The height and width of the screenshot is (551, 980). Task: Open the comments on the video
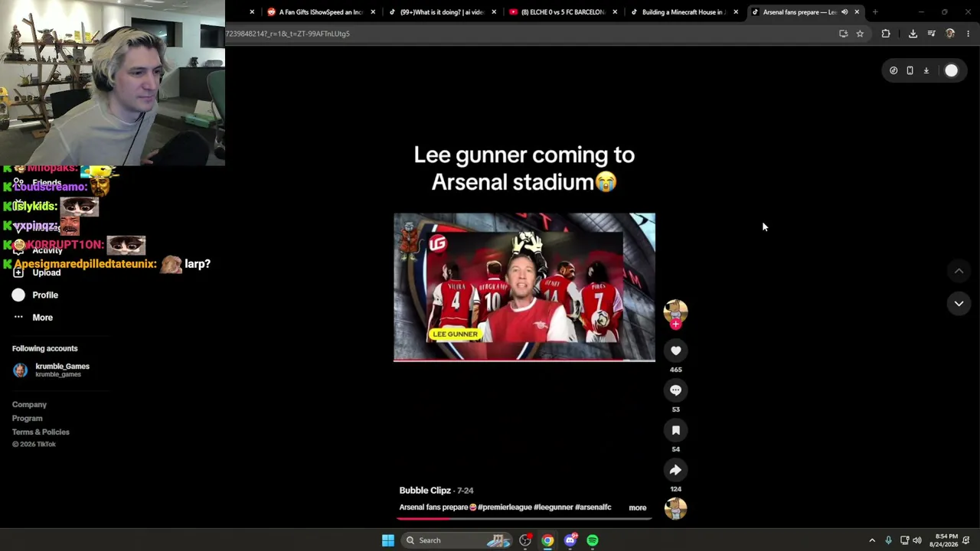(x=675, y=390)
